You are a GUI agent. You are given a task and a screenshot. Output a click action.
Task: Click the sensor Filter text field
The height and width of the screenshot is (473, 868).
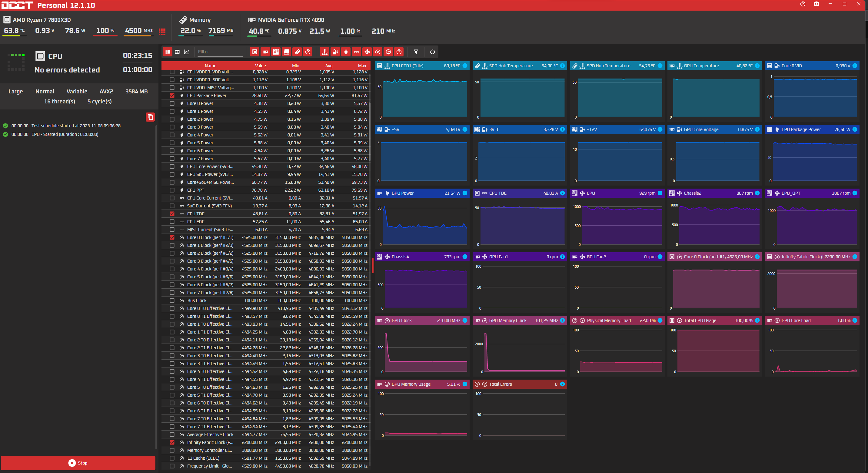219,52
